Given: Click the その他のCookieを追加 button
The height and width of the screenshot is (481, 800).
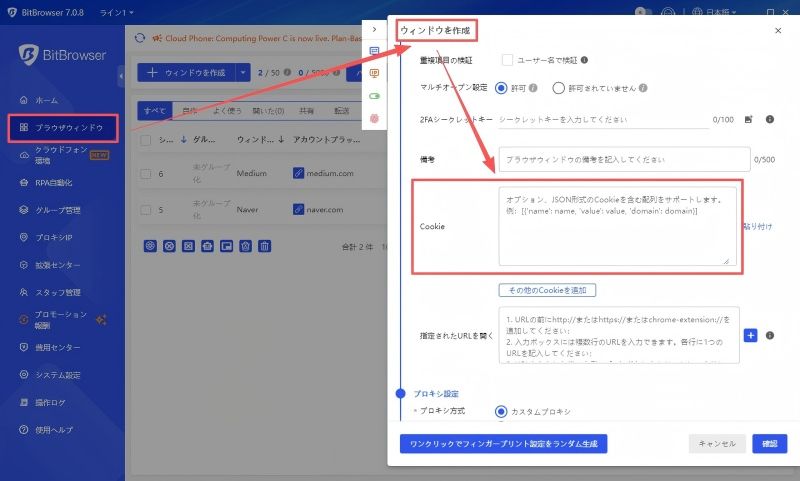Looking at the screenshot, I should (x=547, y=290).
